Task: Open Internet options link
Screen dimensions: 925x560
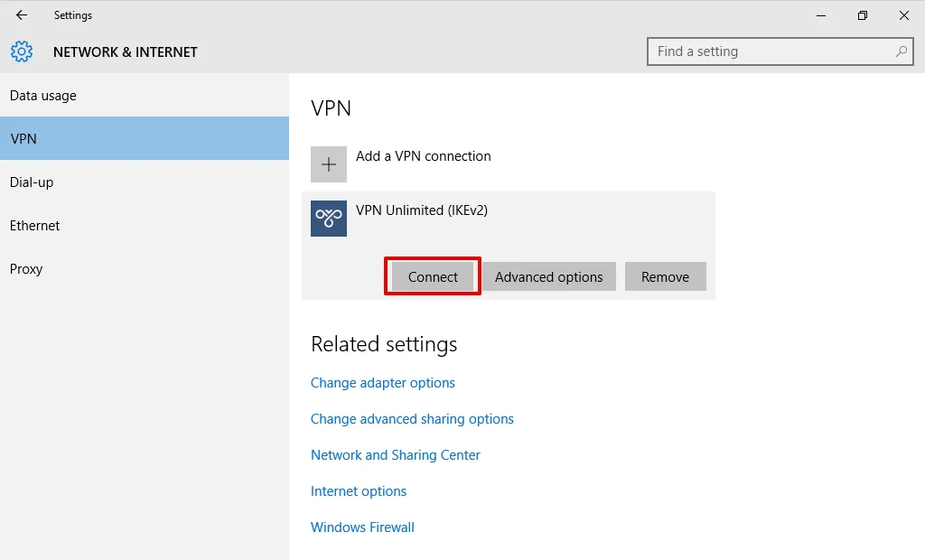Action: click(359, 491)
